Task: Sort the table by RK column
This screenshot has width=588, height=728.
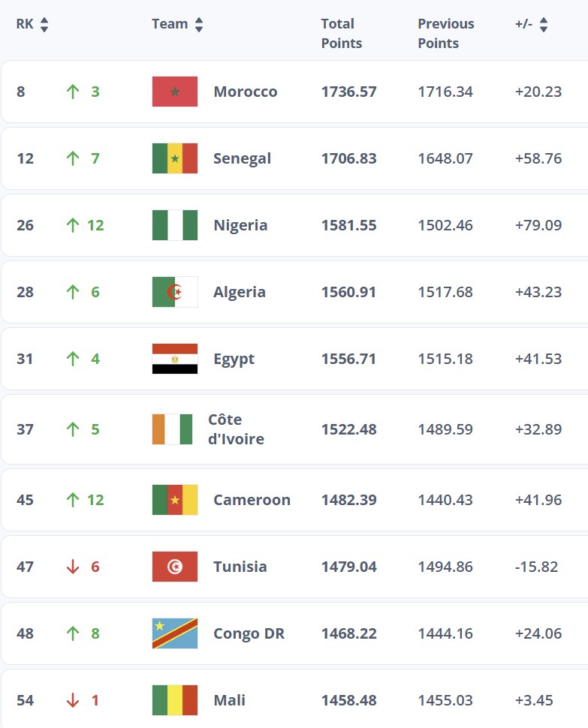Action: 44,25
